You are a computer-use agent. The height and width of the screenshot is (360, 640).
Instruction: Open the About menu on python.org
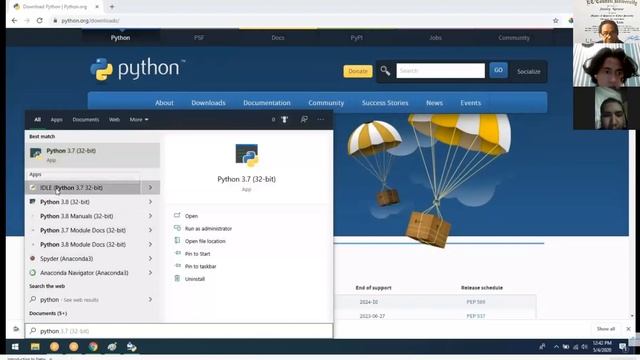[164, 103]
